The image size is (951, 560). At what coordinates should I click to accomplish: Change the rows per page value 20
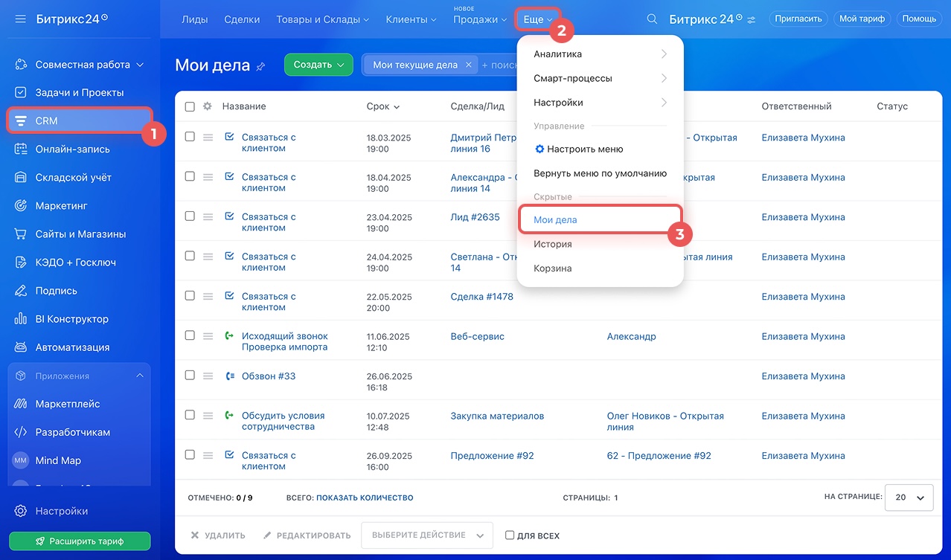pyautogui.click(x=909, y=498)
